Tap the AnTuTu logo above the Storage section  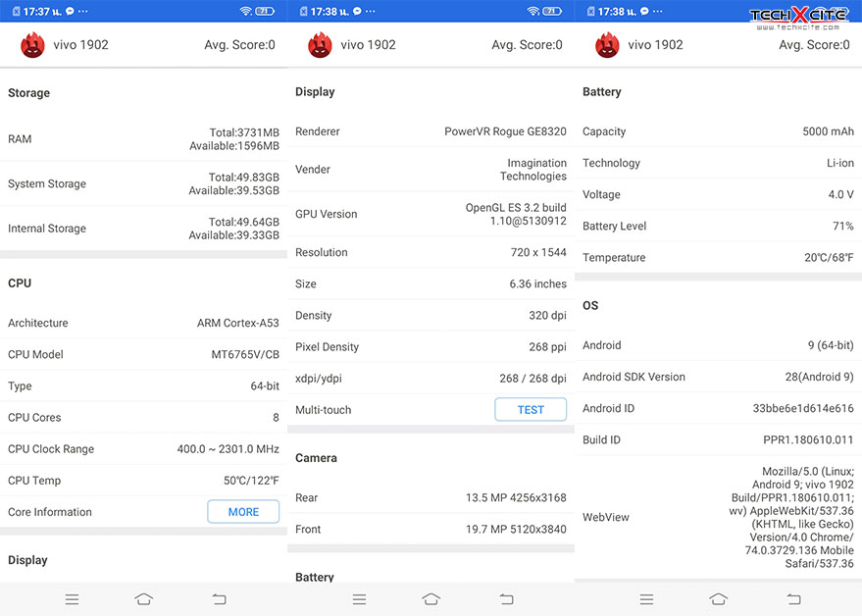point(32,45)
